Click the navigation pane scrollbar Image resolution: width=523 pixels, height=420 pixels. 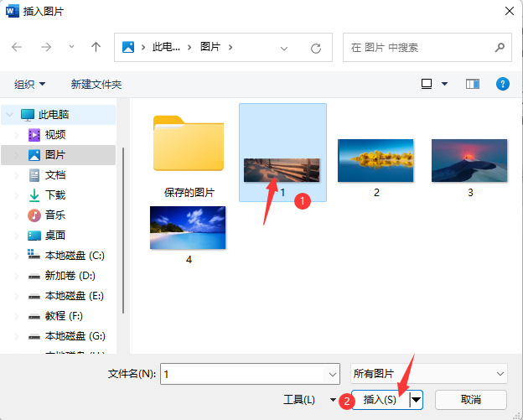point(123,231)
